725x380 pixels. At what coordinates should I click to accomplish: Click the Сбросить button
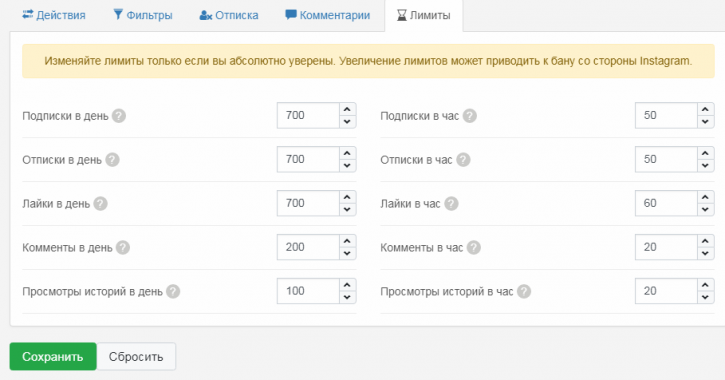(x=136, y=356)
